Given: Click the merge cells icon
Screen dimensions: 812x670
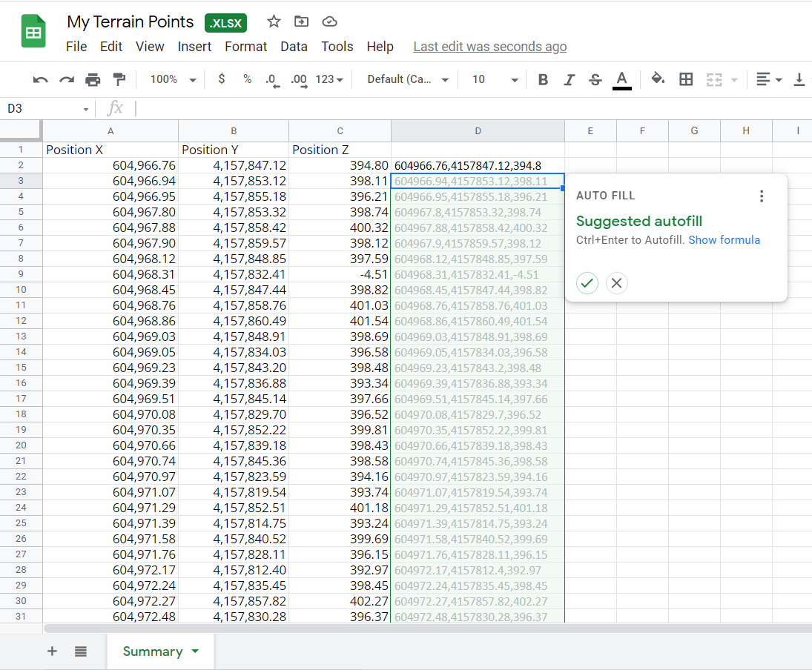Looking at the screenshot, I should (714, 80).
